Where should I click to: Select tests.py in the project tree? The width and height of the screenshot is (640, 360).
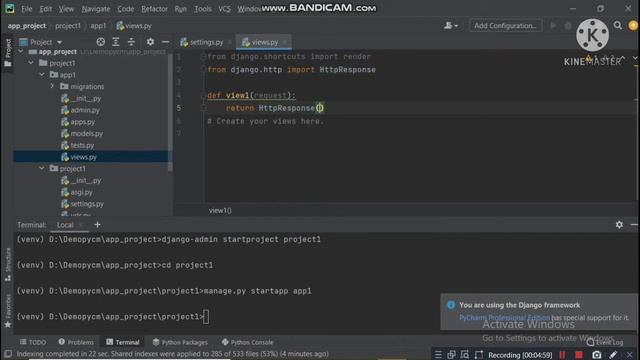point(82,145)
